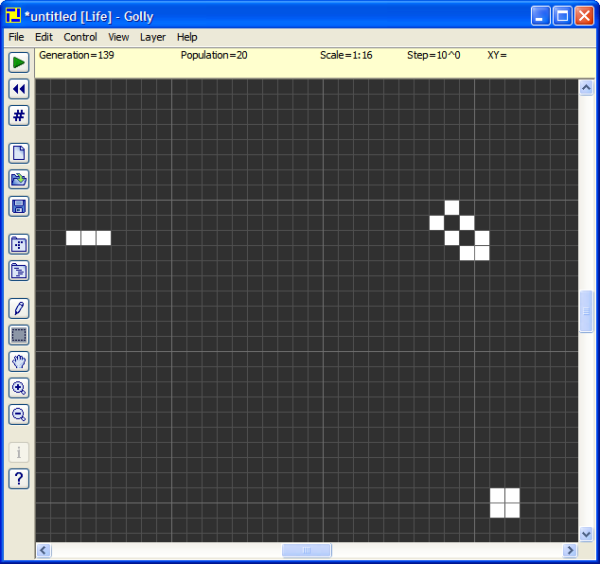Choose the rectangular selection tool
Viewport: 600px width, 564px height.
click(x=19, y=335)
